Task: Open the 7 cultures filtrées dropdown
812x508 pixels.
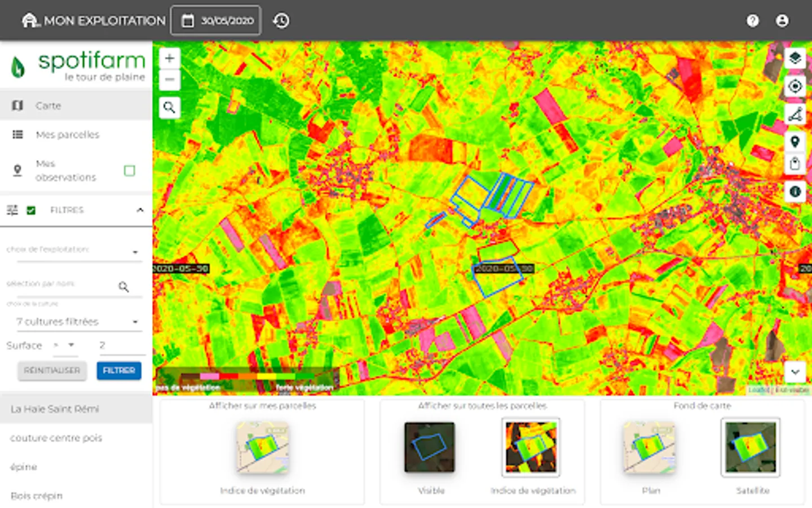Action: 78,322
